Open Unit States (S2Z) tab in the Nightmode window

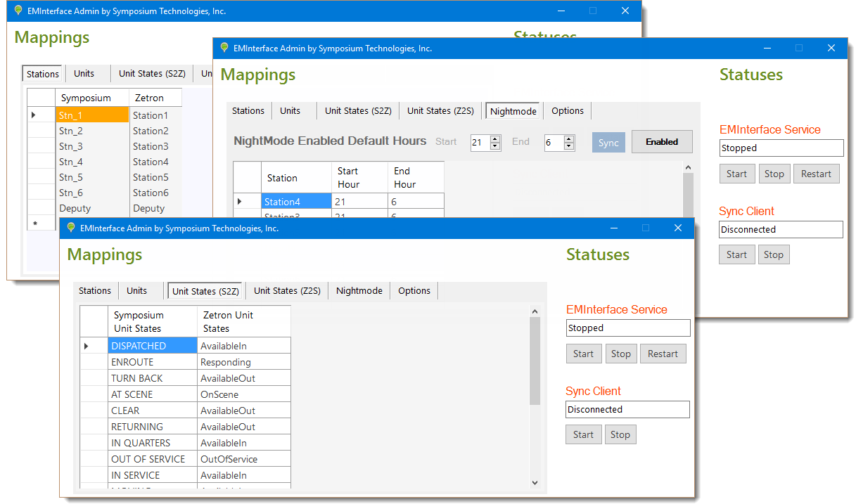(x=359, y=111)
